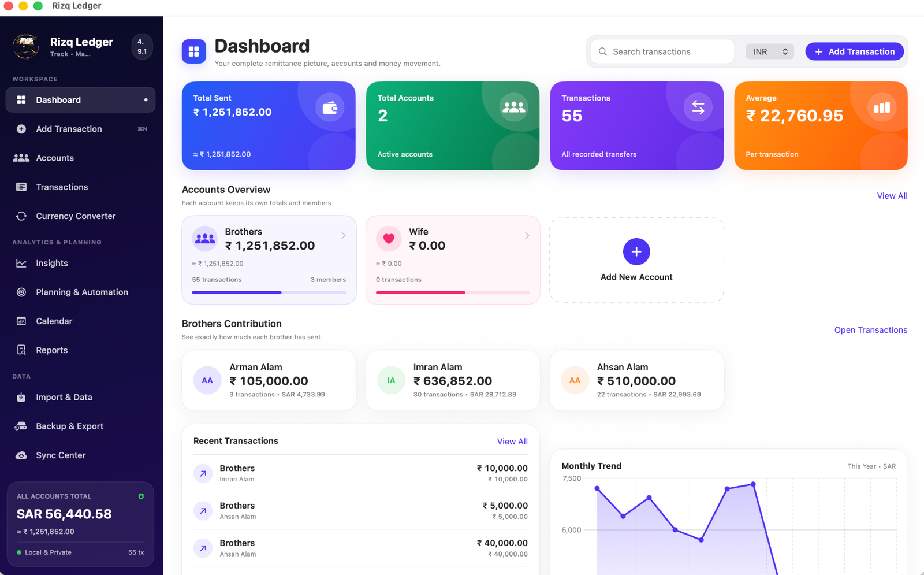Image resolution: width=924 pixels, height=575 pixels.
Task: Expand the Wife account chevron
Action: (527, 236)
